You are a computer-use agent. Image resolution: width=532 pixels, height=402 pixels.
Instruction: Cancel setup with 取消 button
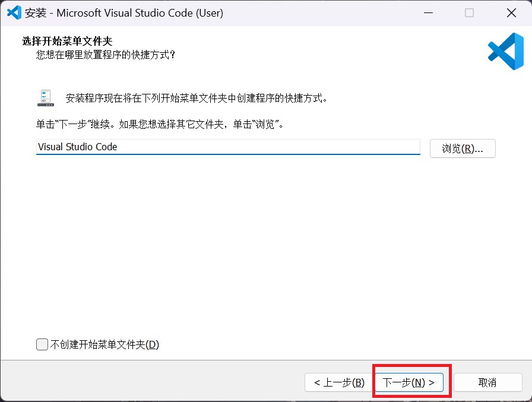487,382
